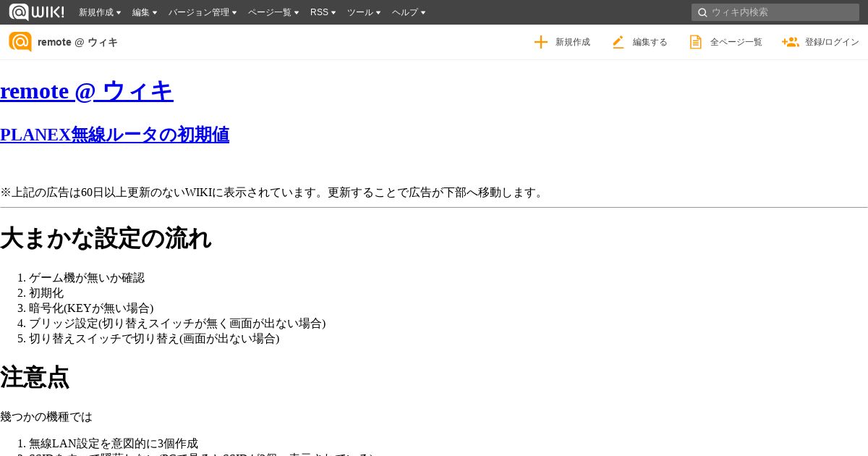Click the @WIKI logo in top bar
Image resolution: width=868 pixels, height=456 pixels.
36,12
